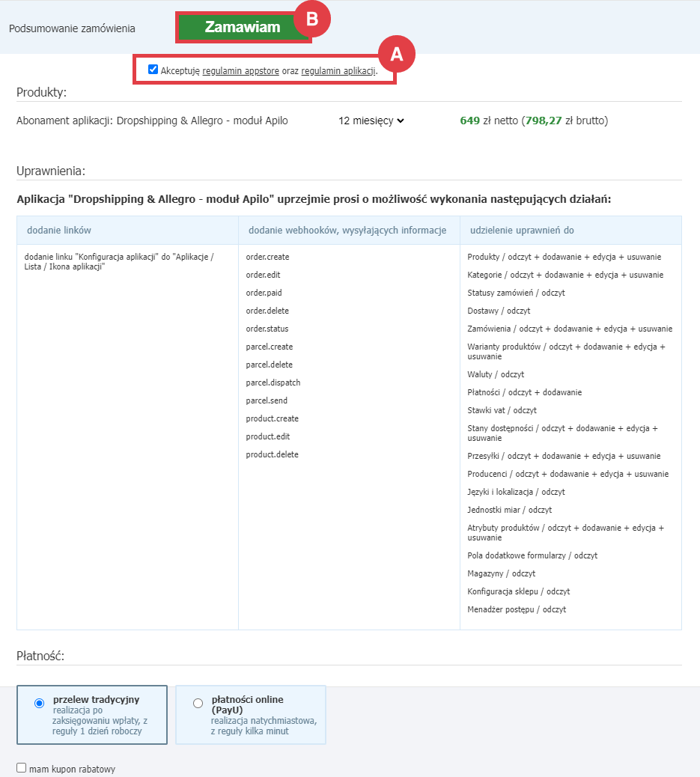Click the Abonament aplikacji product name
Screen dimensions: 700x777
pyautogui.click(x=152, y=121)
